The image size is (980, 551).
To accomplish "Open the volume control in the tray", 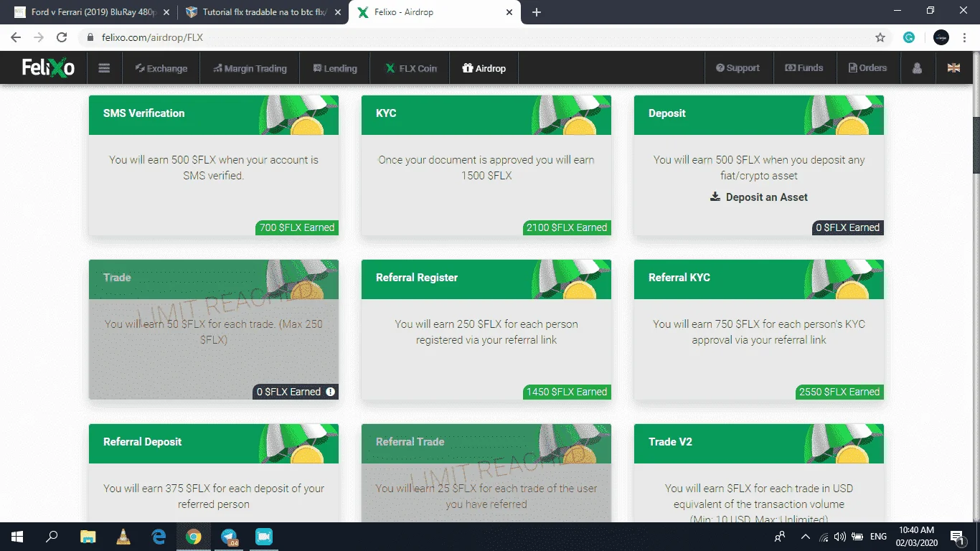I will click(839, 537).
